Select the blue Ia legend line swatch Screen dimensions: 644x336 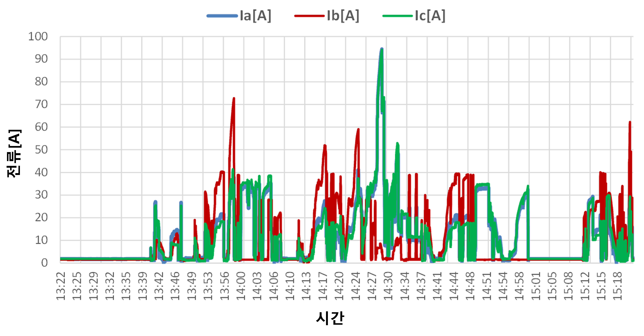click(x=222, y=16)
